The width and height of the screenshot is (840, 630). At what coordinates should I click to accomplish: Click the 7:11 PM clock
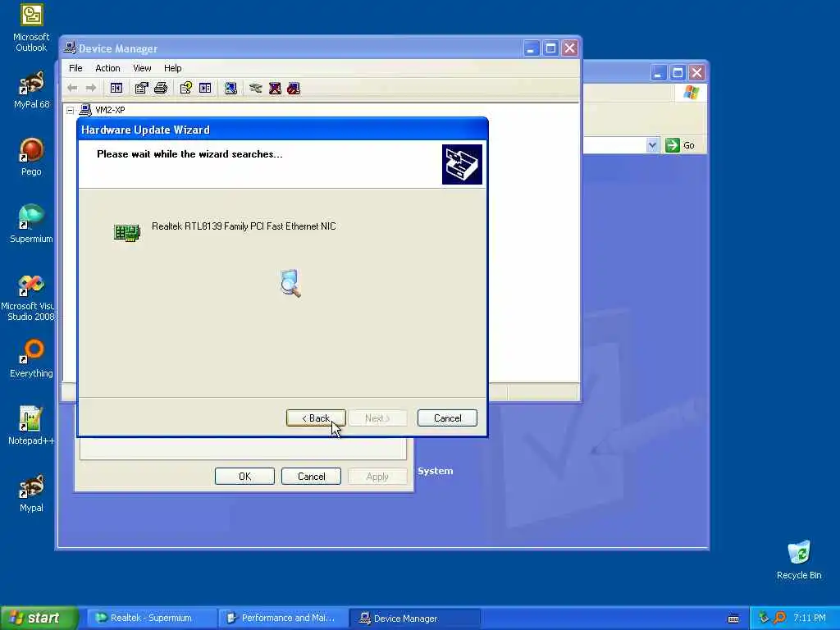tap(810, 619)
